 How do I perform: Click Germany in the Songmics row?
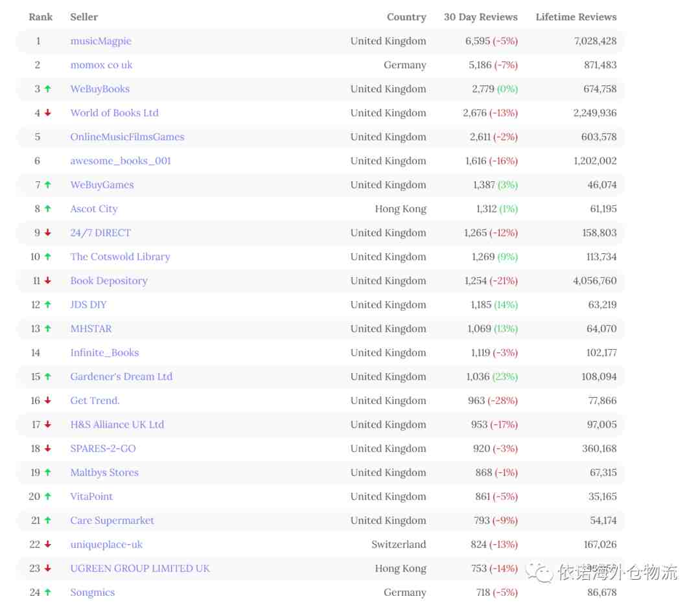tap(405, 592)
